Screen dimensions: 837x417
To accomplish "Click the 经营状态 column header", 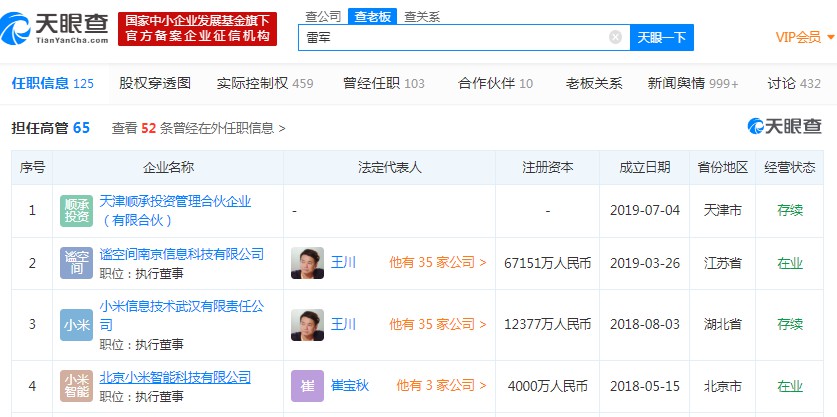I will point(790,167).
